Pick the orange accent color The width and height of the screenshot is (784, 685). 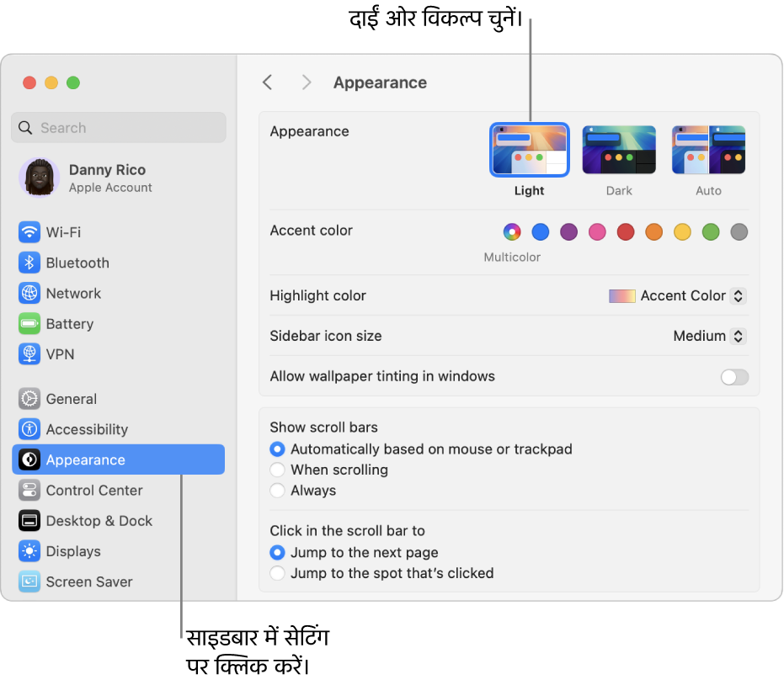(653, 231)
